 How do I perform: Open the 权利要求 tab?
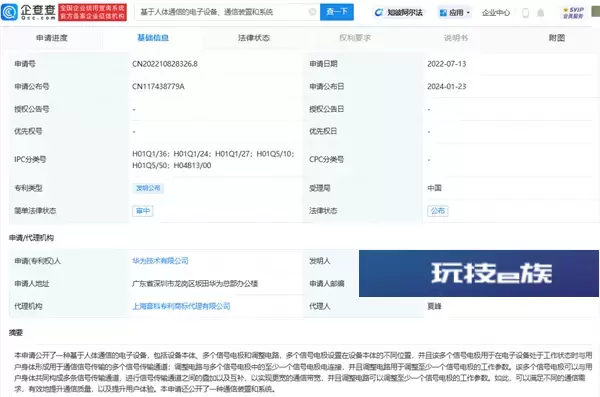click(355, 38)
